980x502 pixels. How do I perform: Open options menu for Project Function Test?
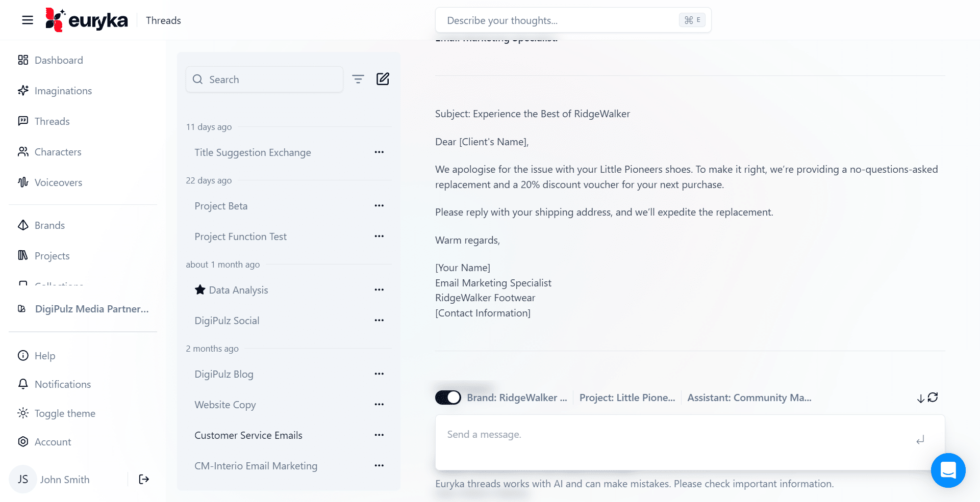pyautogui.click(x=379, y=236)
